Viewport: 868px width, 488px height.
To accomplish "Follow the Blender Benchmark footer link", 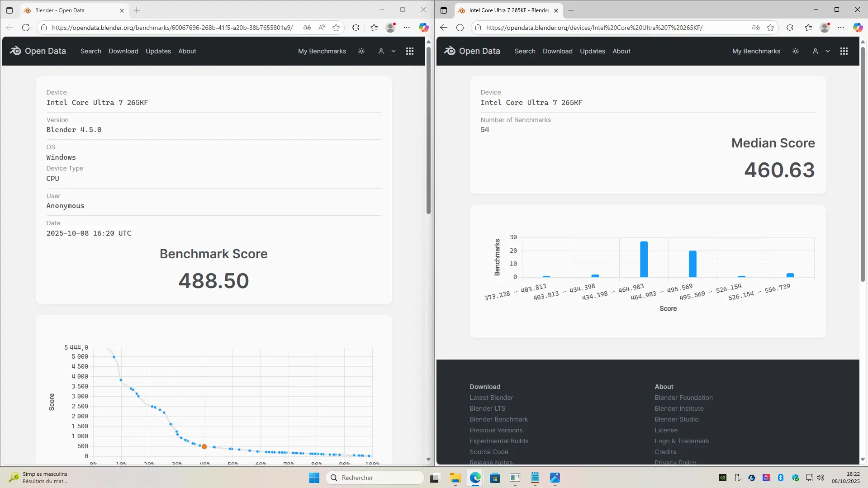I will 498,419.
